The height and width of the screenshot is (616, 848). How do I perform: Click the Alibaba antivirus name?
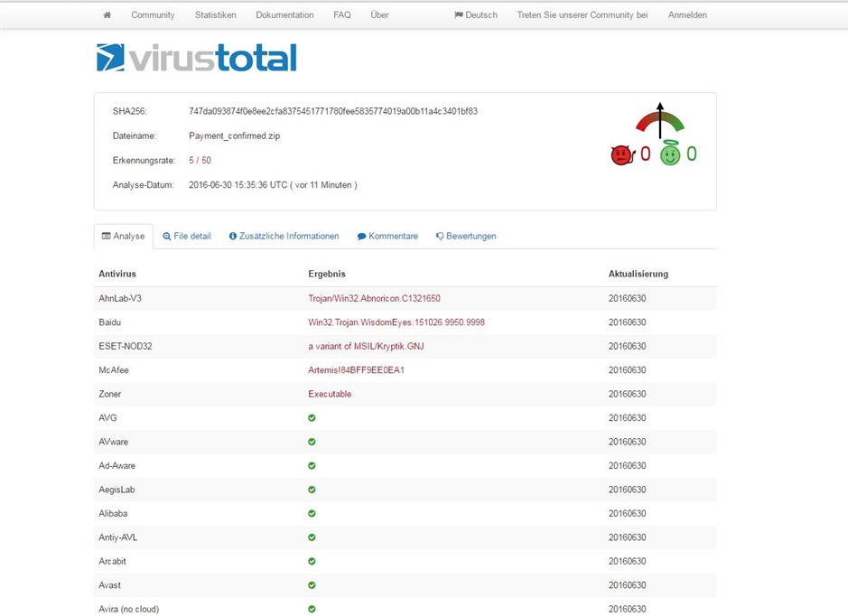113,513
